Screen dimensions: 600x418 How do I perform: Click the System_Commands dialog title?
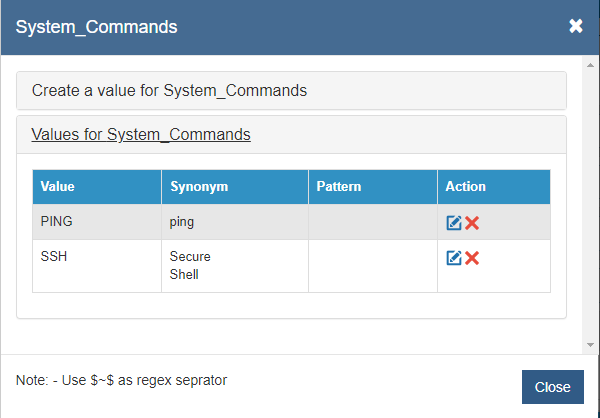point(96,27)
